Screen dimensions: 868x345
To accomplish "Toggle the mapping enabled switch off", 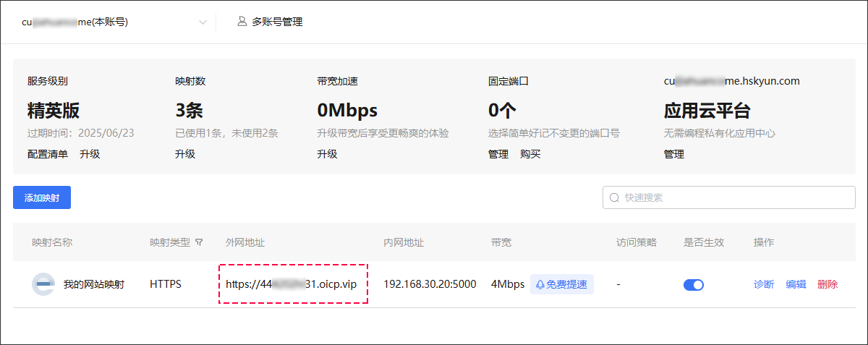I will [693, 285].
